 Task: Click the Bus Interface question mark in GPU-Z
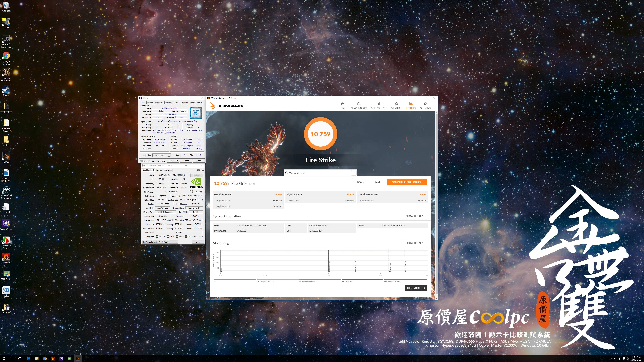[202, 200]
